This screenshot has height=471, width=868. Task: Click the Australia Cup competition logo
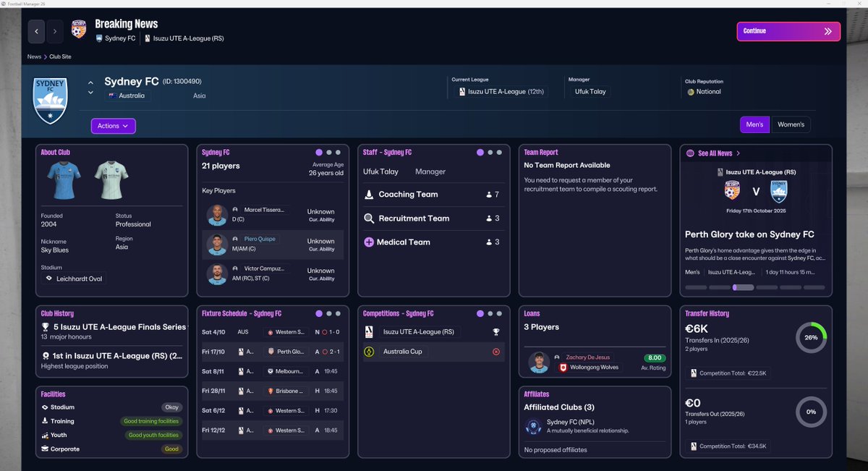pyautogui.click(x=369, y=352)
